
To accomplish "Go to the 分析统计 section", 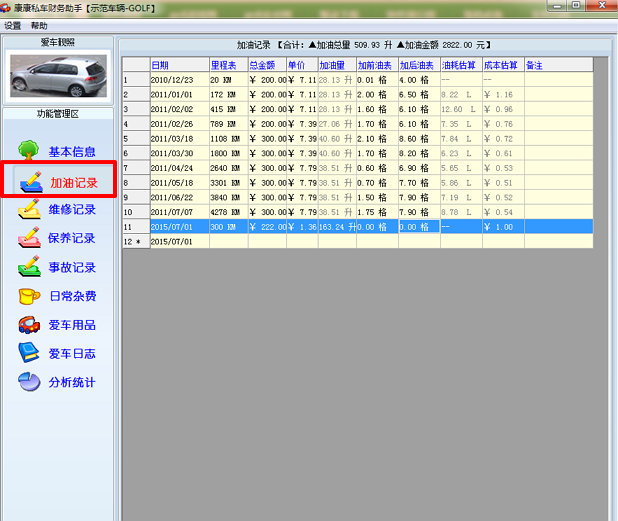I will [x=72, y=382].
